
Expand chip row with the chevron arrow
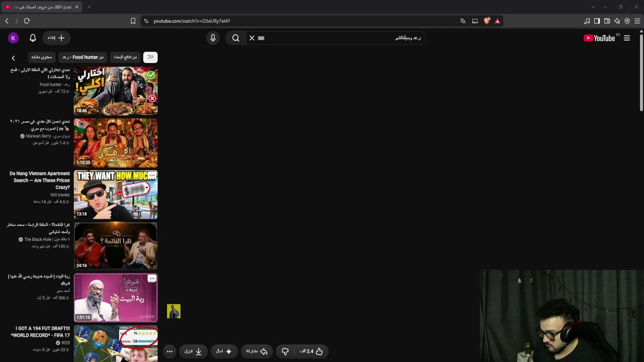(14, 58)
